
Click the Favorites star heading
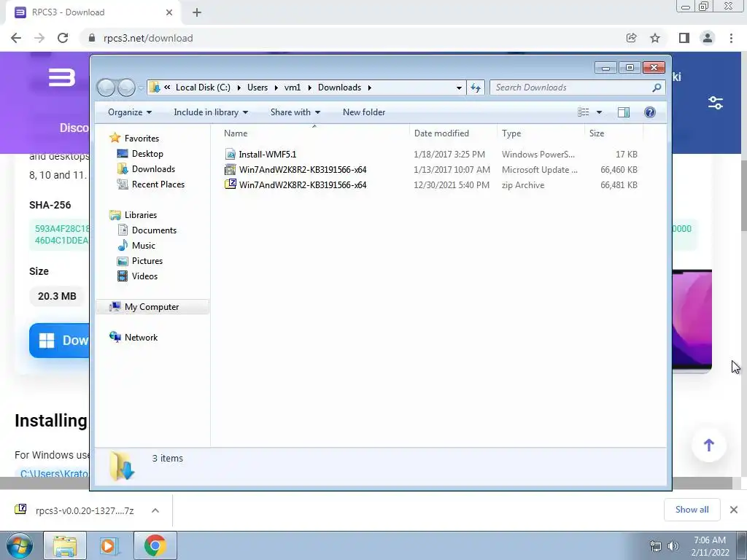[142, 138]
